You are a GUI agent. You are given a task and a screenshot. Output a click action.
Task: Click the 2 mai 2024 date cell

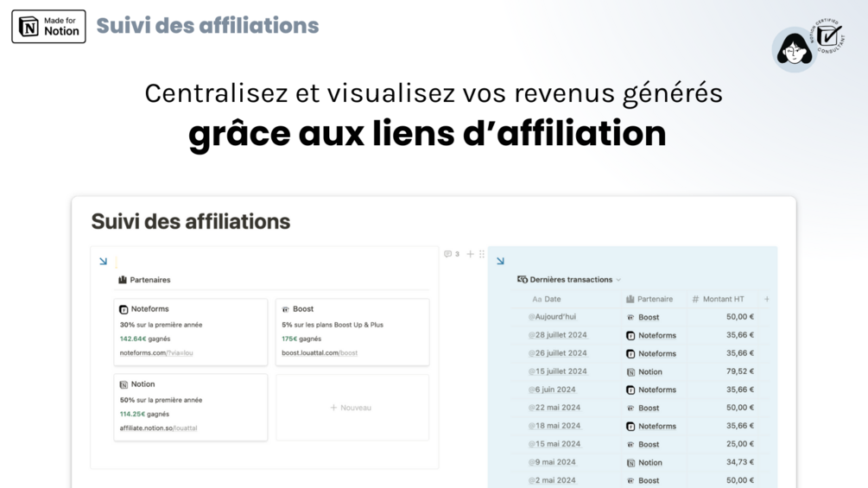[552, 481]
